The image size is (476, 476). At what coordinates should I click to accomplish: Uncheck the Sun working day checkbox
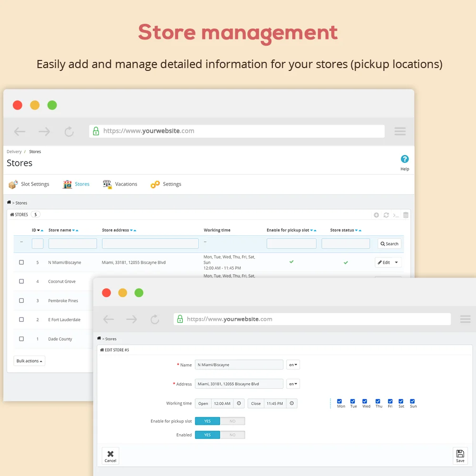tap(412, 401)
